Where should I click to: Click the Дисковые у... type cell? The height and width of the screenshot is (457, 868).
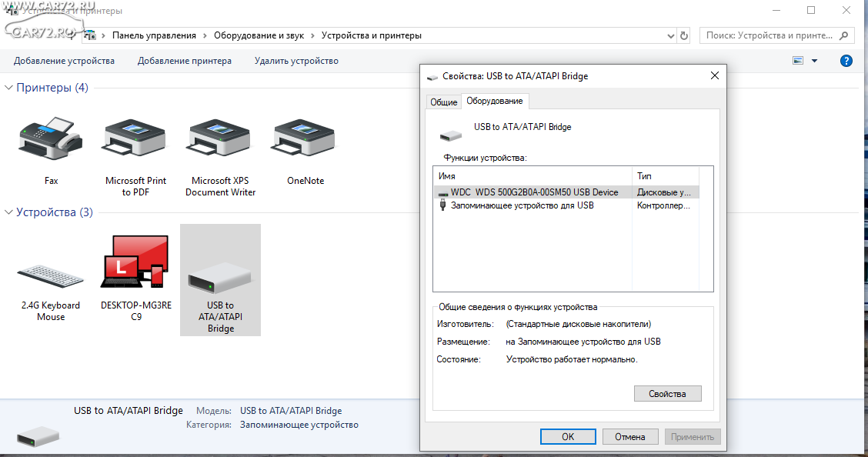664,192
